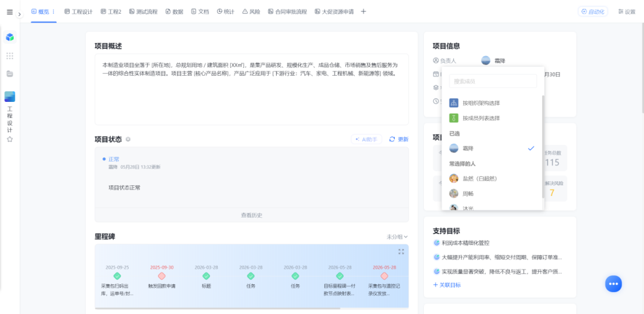This screenshot has height=314, width=644.
Task: Click the 关联目标 link to add goal
Action: point(447,285)
